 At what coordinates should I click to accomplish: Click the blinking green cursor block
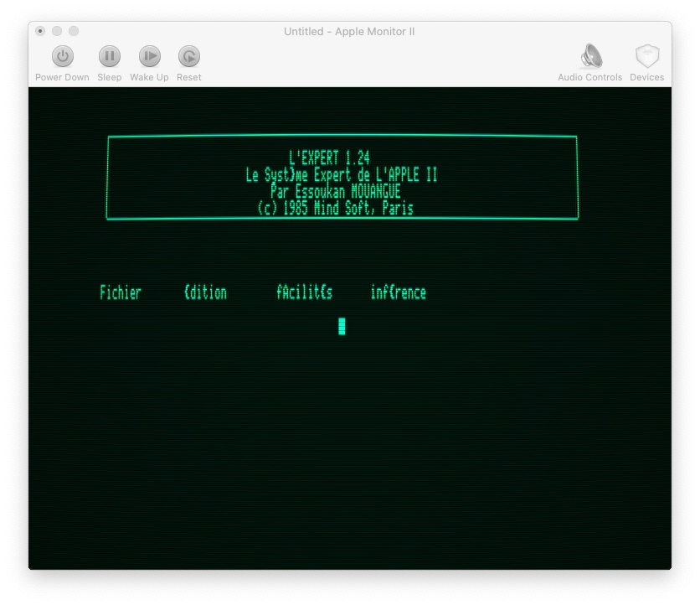pyautogui.click(x=342, y=326)
